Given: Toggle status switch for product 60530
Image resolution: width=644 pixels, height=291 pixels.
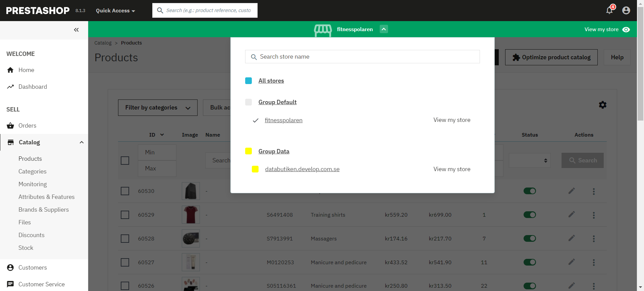Looking at the screenshot, I should (x=530, y=191).
